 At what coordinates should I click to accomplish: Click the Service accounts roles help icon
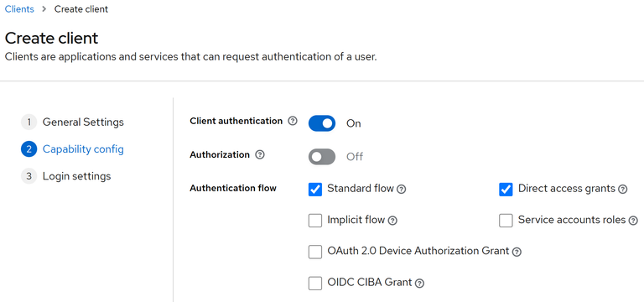[x=633, y=221]
